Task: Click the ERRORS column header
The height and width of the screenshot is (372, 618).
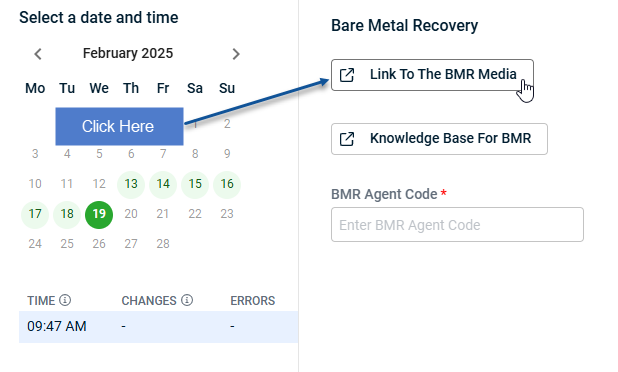Action: point(253,301)
